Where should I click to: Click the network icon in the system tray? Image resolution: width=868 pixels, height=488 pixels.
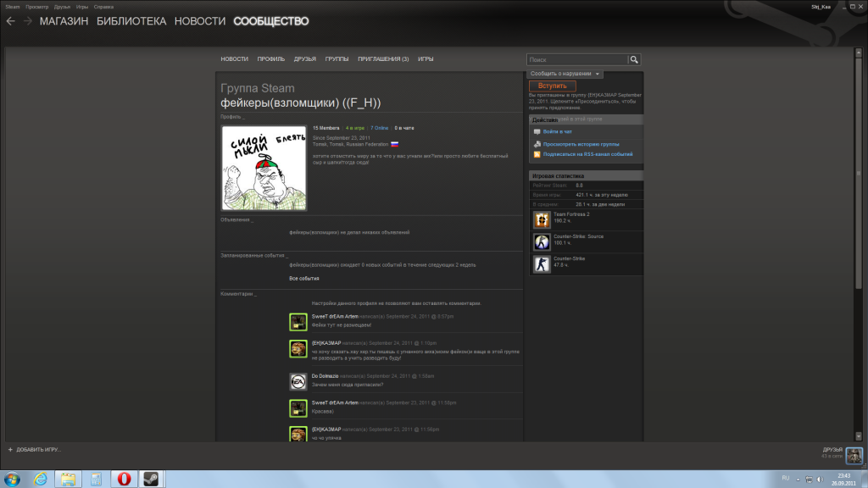click(809, 480)
